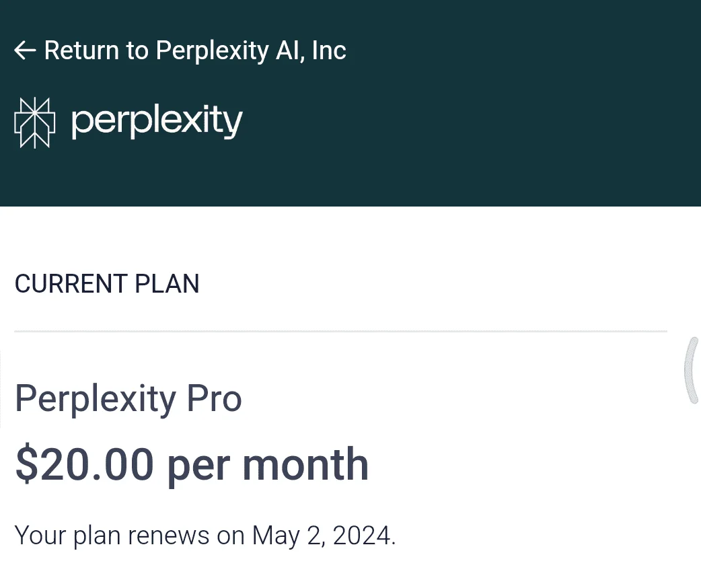The width and height of the screenshot is (701, 588).
Task: Click the perplexity wordmark in header
Action: (x=157, y=121)
